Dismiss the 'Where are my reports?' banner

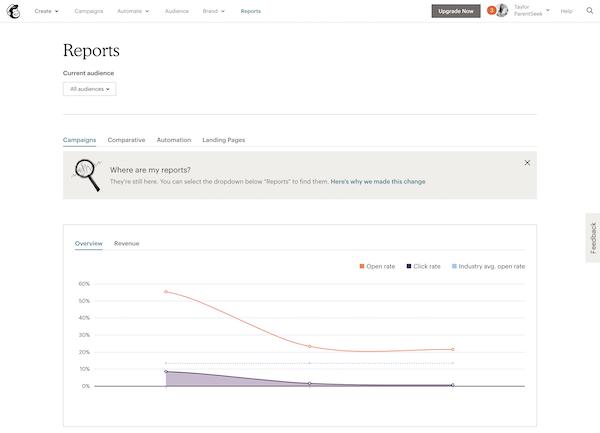(527, 162)
